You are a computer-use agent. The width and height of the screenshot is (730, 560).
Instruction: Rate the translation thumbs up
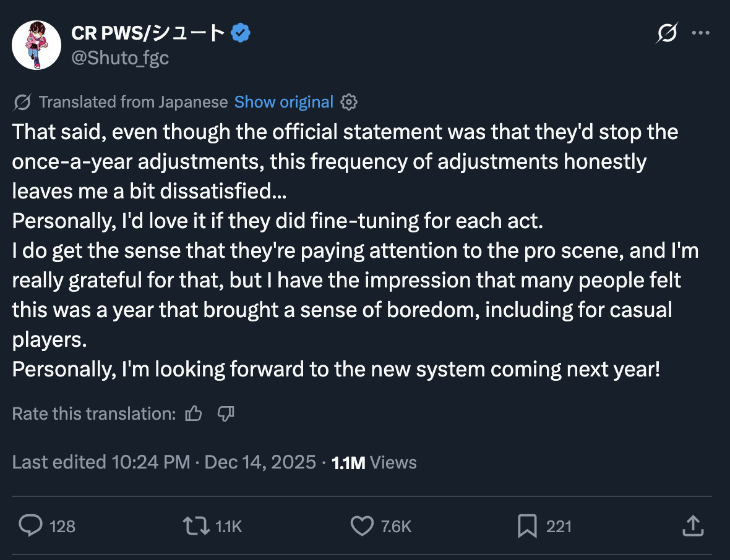click(x=194, y=414)
